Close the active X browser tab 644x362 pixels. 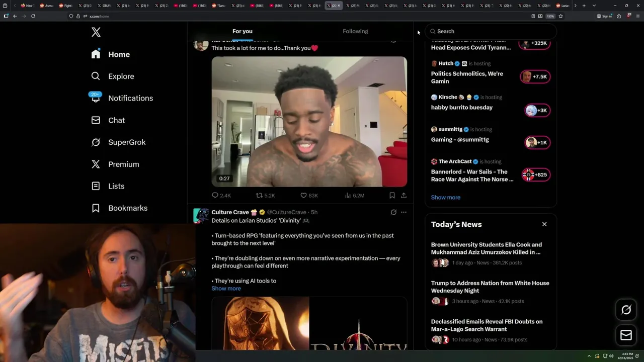[339, 6]
